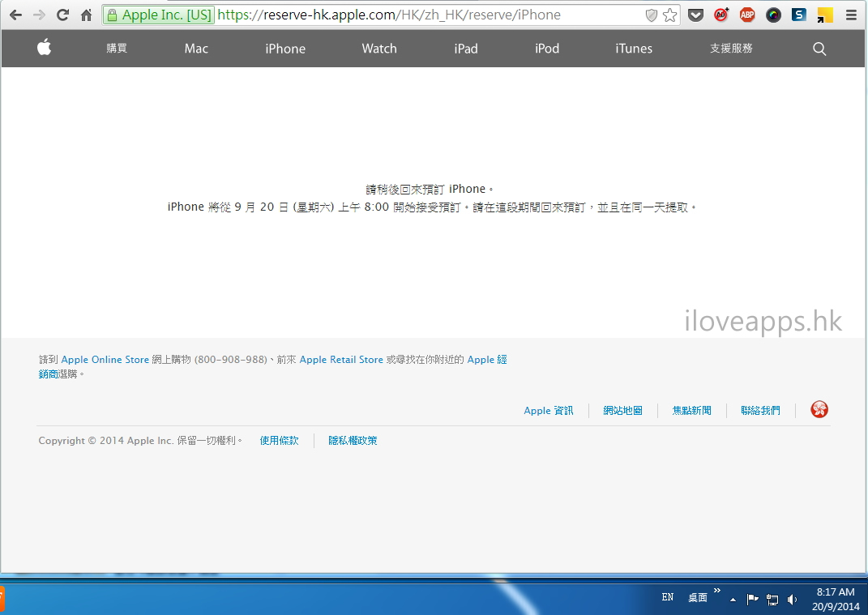
Task: Open the 網站地圖 footer link
Action: coord(622,410)
